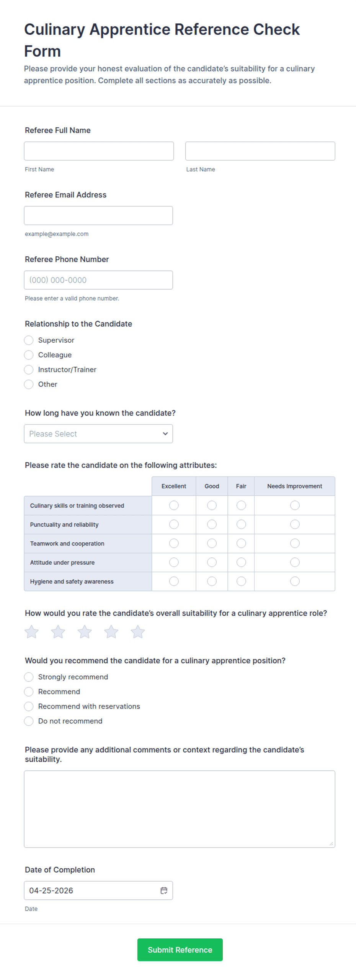The image size is (356, 980).
Task: Focus the First Name input field
Action: [x=99, y=151]
